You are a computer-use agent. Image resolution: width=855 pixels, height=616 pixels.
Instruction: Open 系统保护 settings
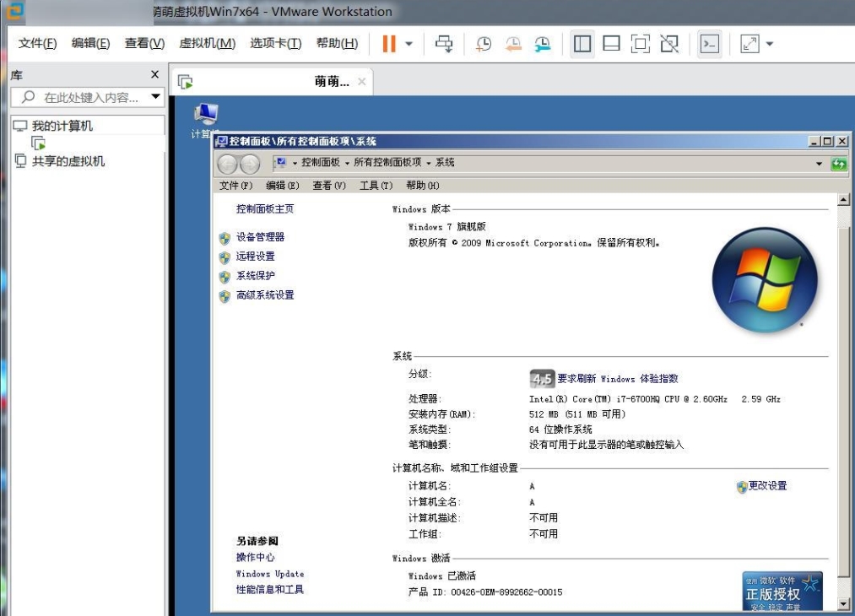click(255, 276)
